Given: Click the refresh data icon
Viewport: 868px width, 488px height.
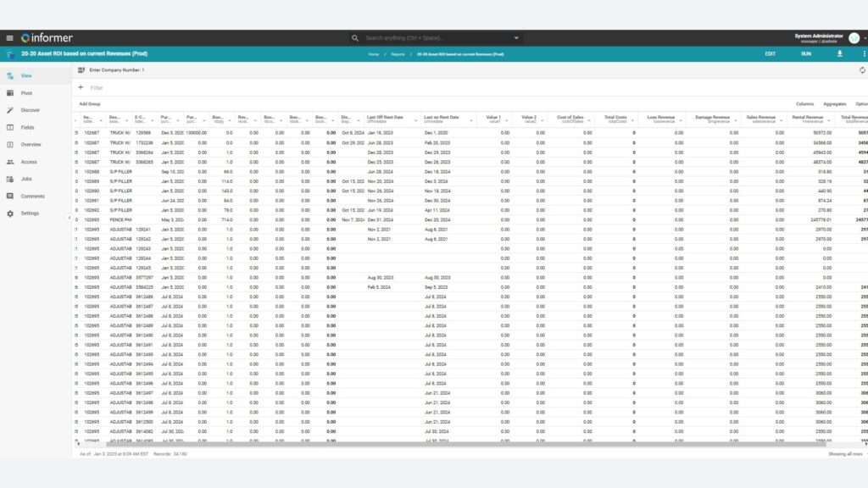Looking at the screenshot, I should (x=862, y=70).
